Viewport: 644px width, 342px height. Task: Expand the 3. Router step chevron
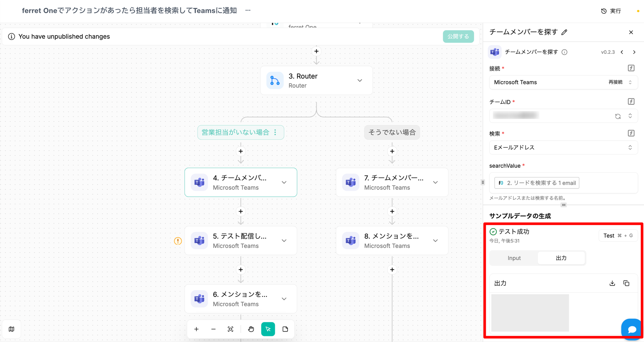pyautogui.click(x=360, y=81)
